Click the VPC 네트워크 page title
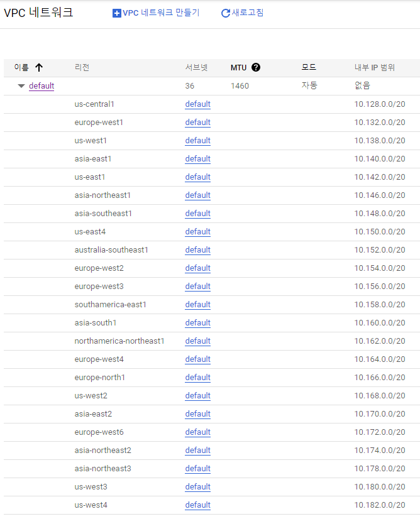Image resolution: width=420 pixels, height=519 pixels. [x=38, y=13]
